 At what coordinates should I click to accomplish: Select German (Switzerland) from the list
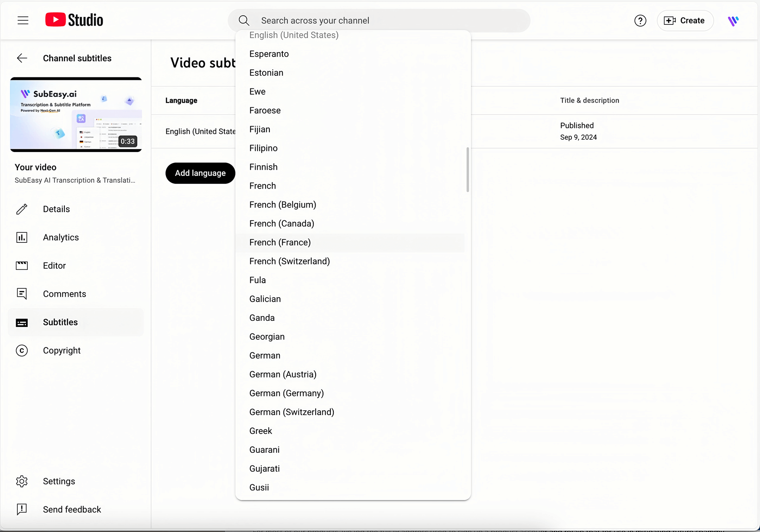coord(350,412)
